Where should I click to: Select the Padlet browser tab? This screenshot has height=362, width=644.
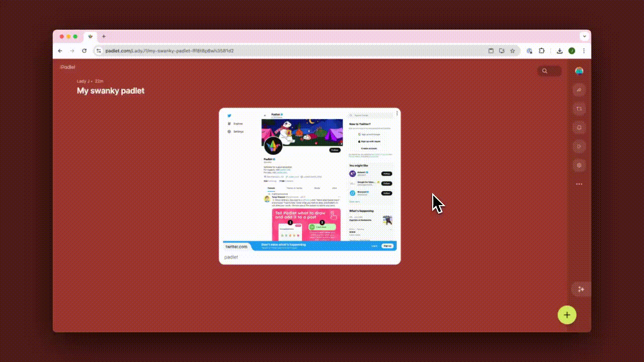[90, 36]
